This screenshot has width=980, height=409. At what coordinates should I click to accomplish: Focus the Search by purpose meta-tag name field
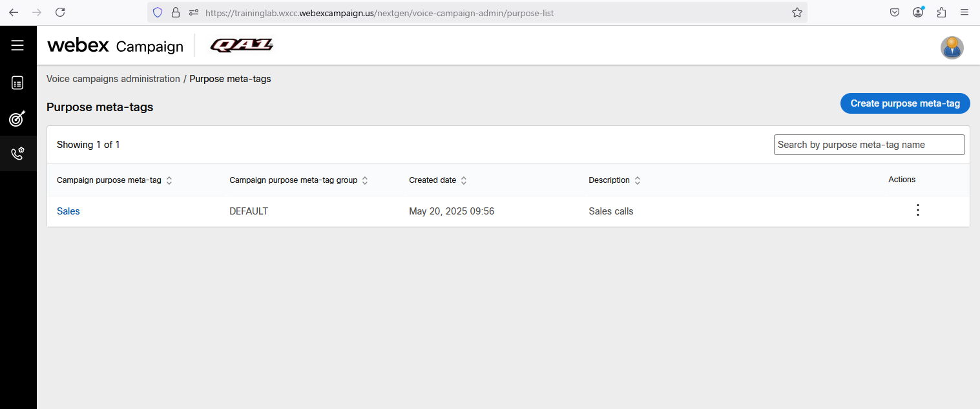pos(869,145)
